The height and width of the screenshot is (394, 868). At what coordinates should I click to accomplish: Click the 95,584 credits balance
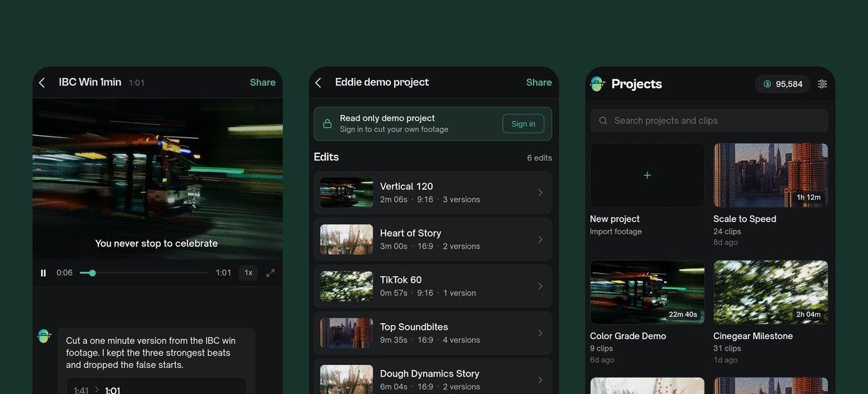click(783, 84)
